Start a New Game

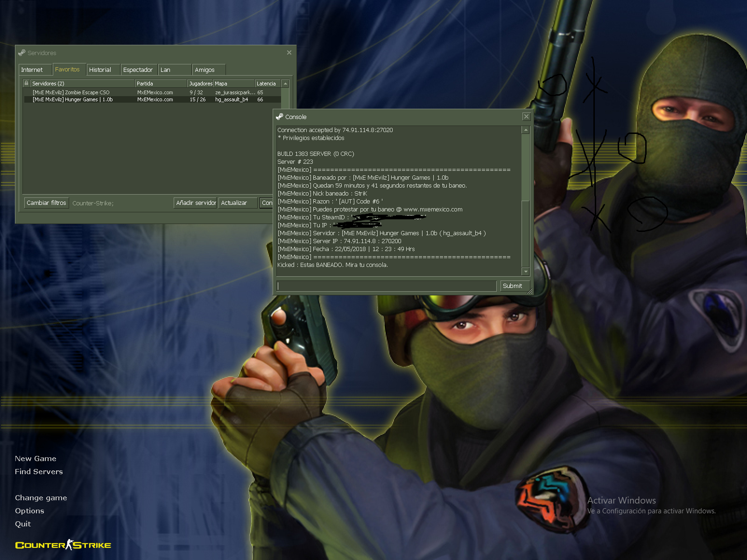pos(35,459)
